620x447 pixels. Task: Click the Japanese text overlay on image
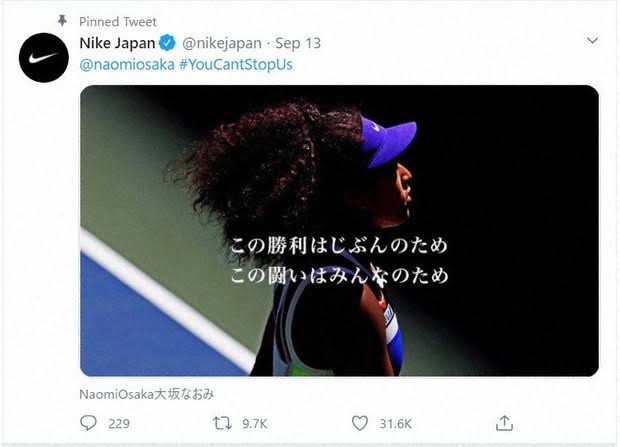click(x=339, y=260)
